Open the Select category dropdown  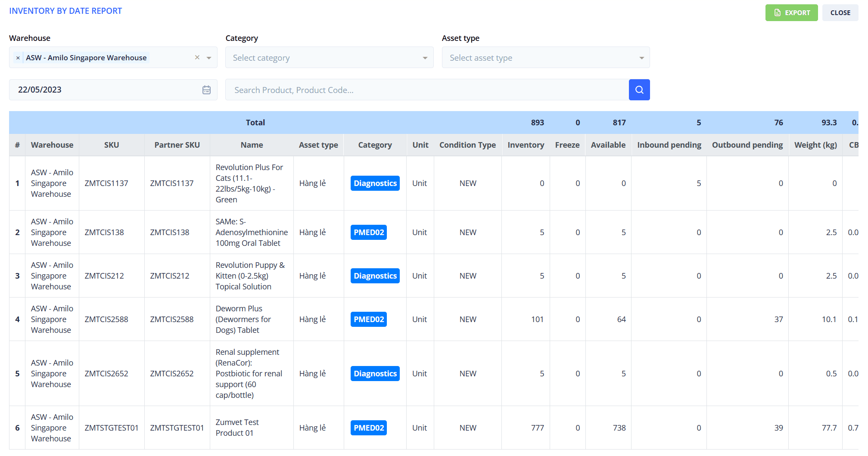(x=329, y=57)
